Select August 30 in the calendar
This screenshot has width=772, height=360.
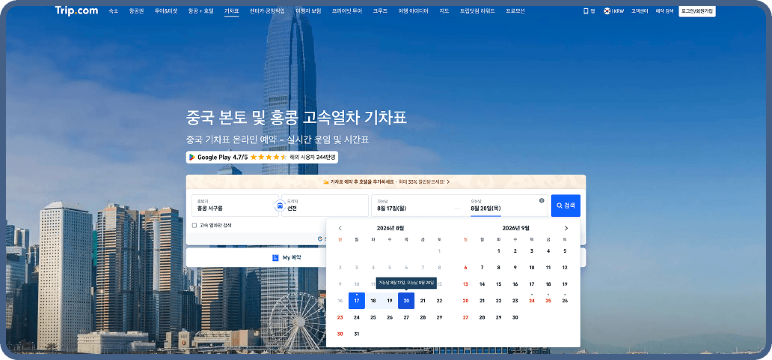tap(340, 334)
